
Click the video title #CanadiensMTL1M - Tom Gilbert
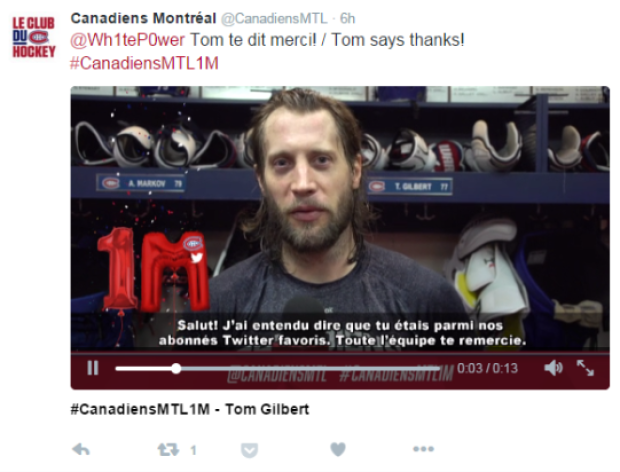click(x=190, y=409)
